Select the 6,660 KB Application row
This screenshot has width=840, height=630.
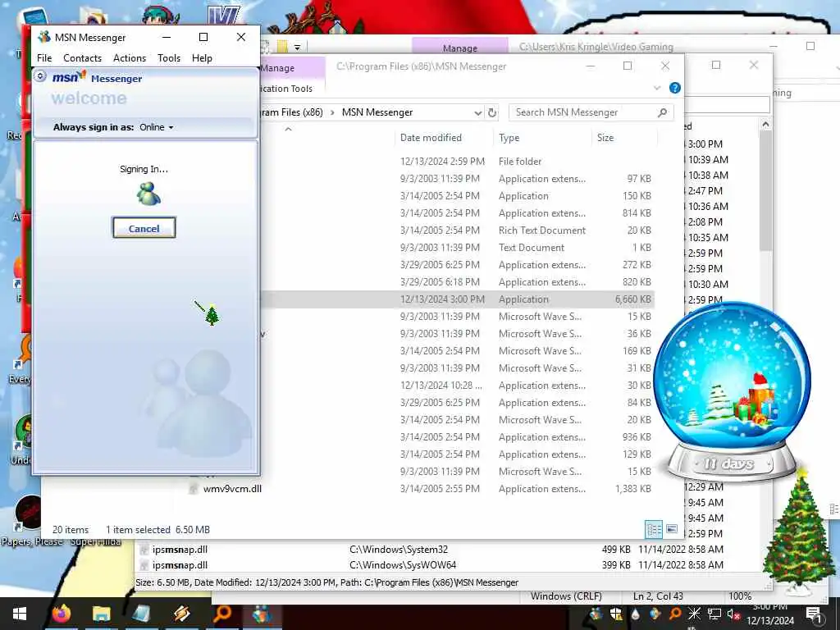[x=458, y=299]
